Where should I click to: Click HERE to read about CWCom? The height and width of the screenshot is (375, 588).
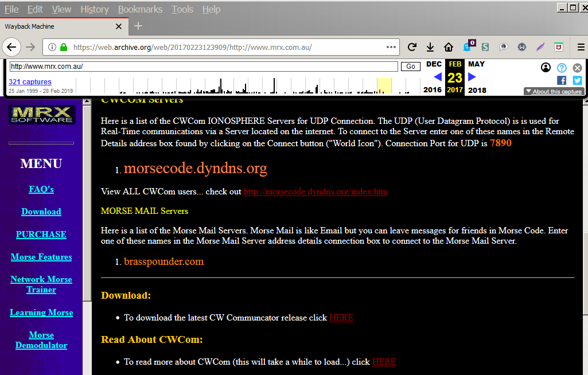click(x=384, y=362)
